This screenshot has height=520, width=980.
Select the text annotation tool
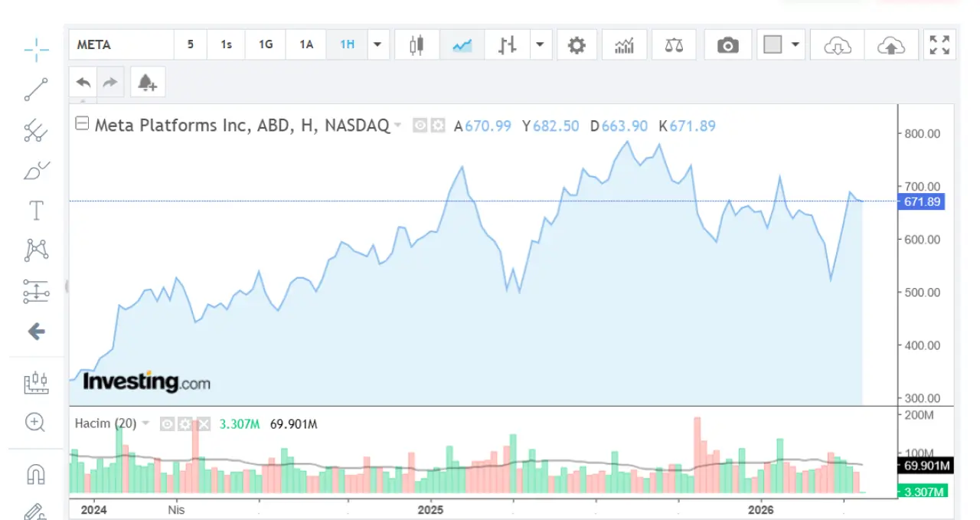coord(36,211)
